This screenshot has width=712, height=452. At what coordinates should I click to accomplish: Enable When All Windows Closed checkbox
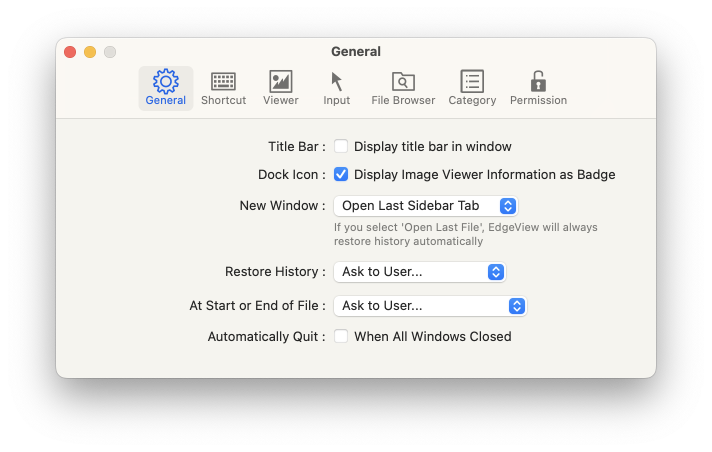(341, 336)
